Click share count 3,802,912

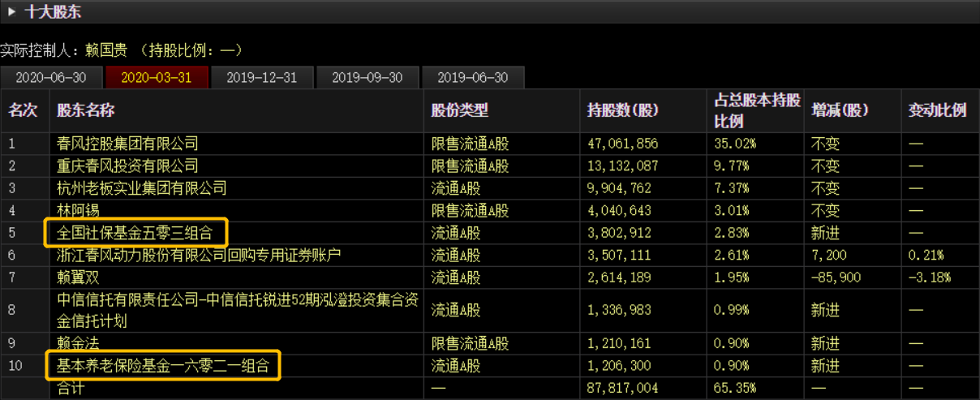click(x=619, y=233)
